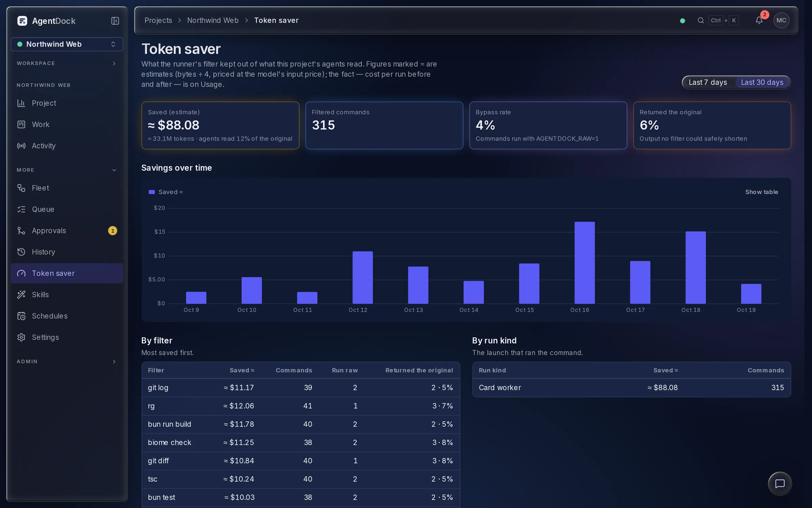Expand the Admin section
Image resolution: width=812 pixels, height=508 pixels.
pos(67,362)
